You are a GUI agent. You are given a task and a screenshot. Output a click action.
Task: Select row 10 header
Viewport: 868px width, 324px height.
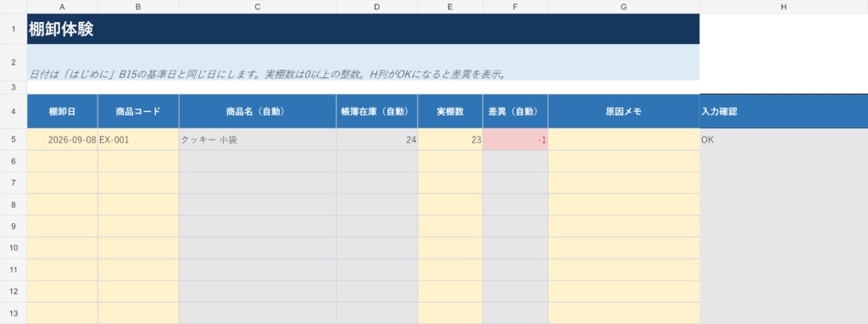coord(14,248)
